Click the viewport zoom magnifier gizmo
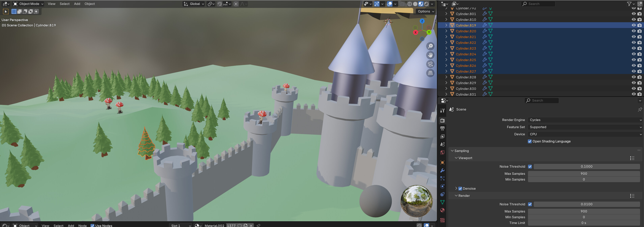This screenshot has width=644, height=227. (x=430, y=46)
